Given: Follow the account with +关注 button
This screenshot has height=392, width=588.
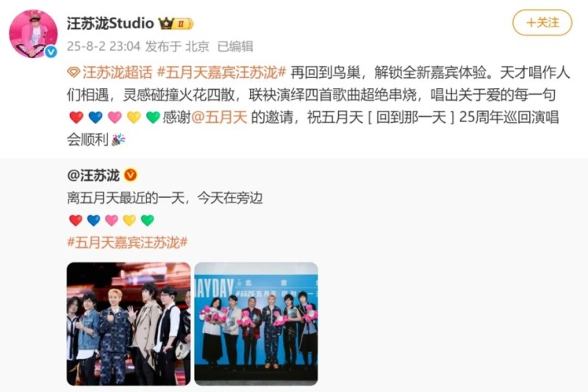Looking at the screenshot, I should pos(542,23).
